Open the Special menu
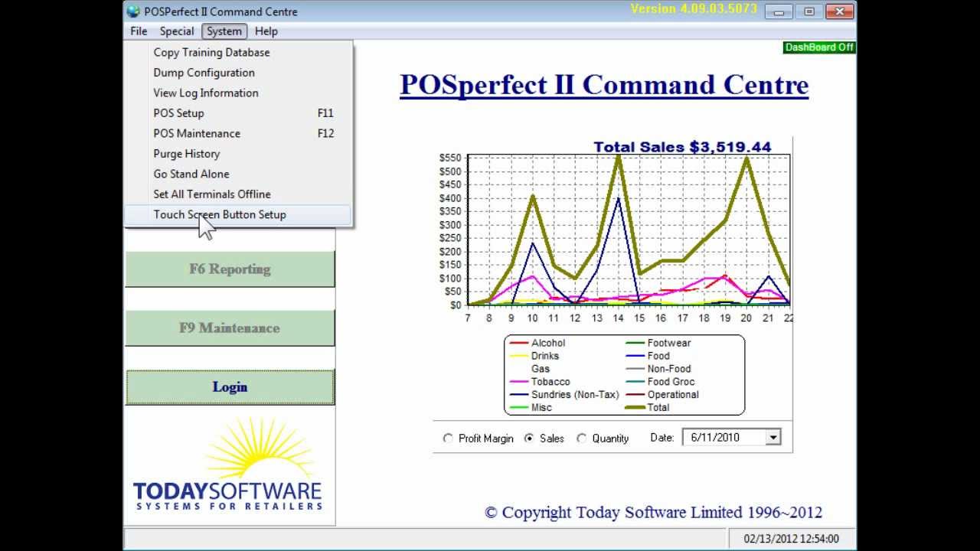 [176, 31]
